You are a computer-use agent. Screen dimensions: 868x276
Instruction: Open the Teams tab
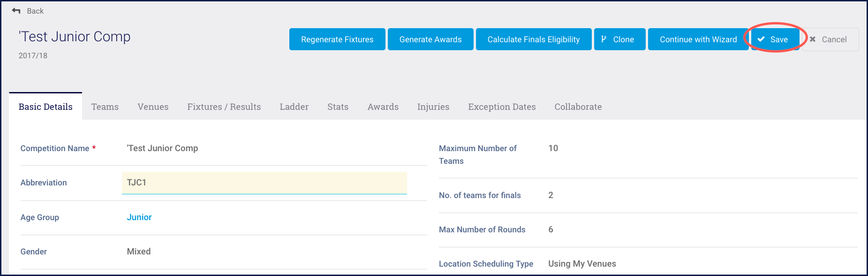pyautogui.click(x=105, y=107)
